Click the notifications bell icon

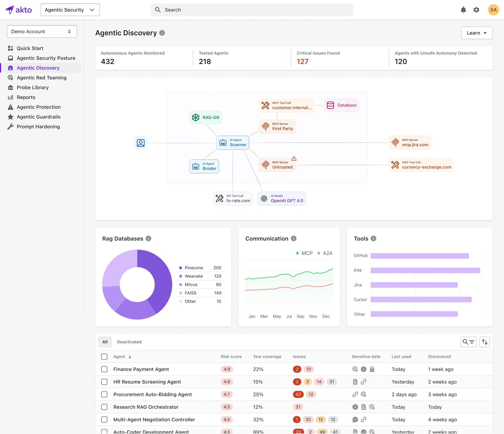click(463, 10)
